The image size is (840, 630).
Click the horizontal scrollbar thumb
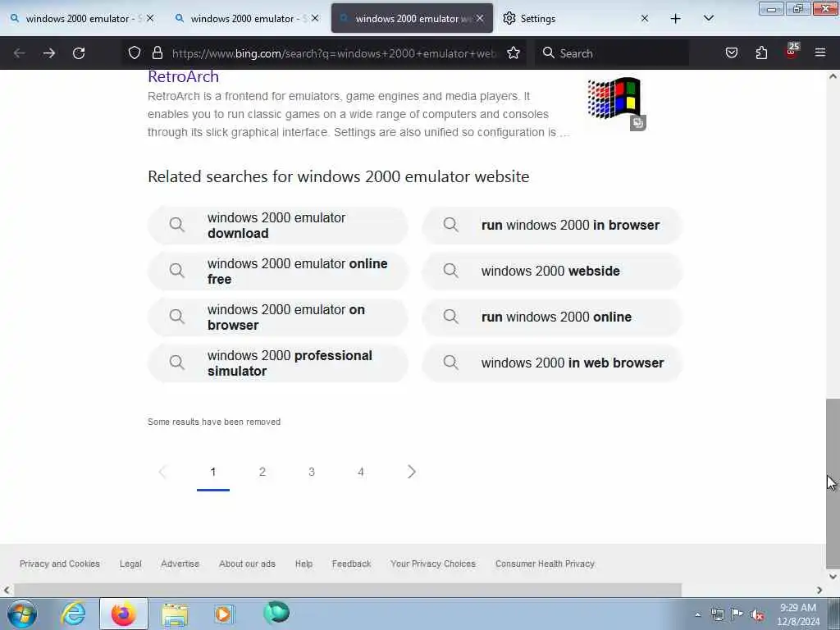[x=348, y=590]
